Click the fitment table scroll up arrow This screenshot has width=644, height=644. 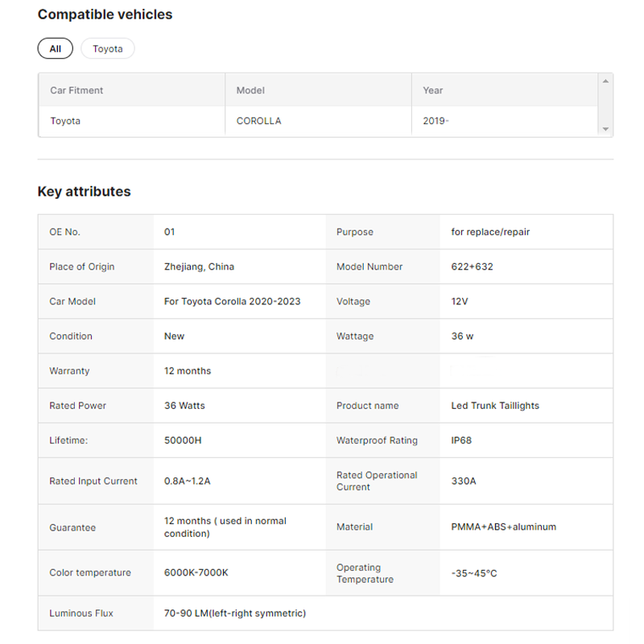(605, 80)
